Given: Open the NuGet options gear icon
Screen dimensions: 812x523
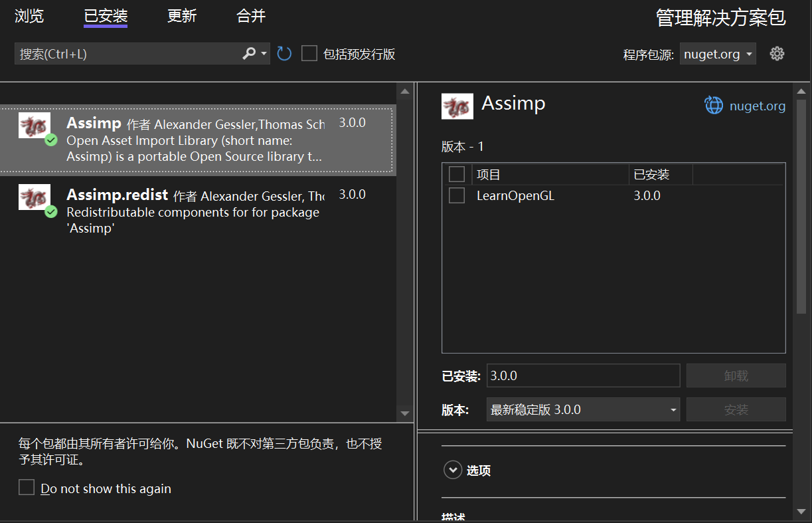Looking at the screenshot, I should [777, 53].
